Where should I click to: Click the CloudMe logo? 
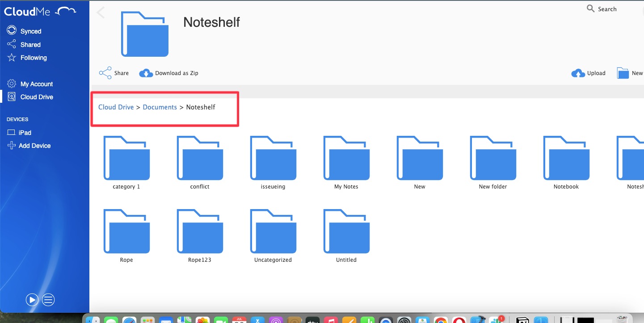pyautogui.click(x=40, y=12)
